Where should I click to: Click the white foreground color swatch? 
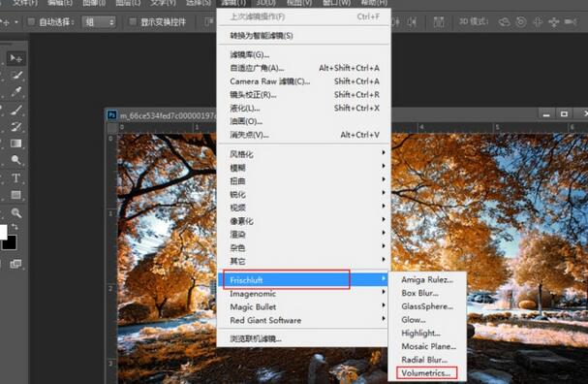tap(3, 232)
